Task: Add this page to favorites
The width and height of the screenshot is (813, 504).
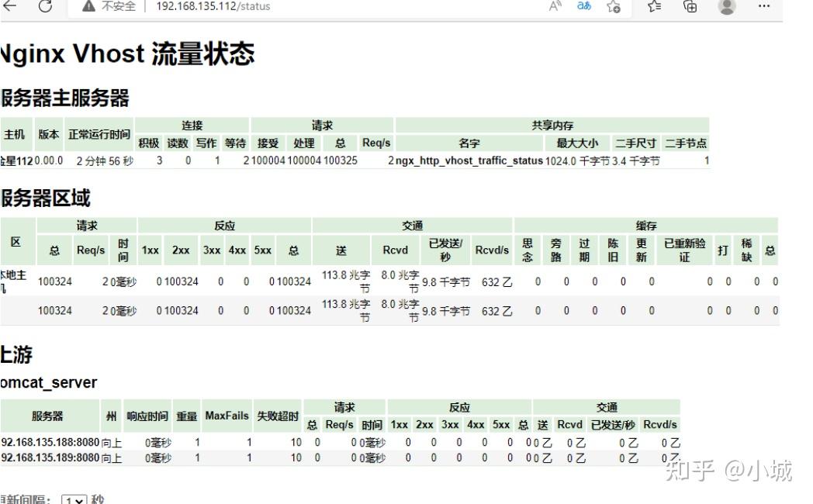Action: coord(612,7)
